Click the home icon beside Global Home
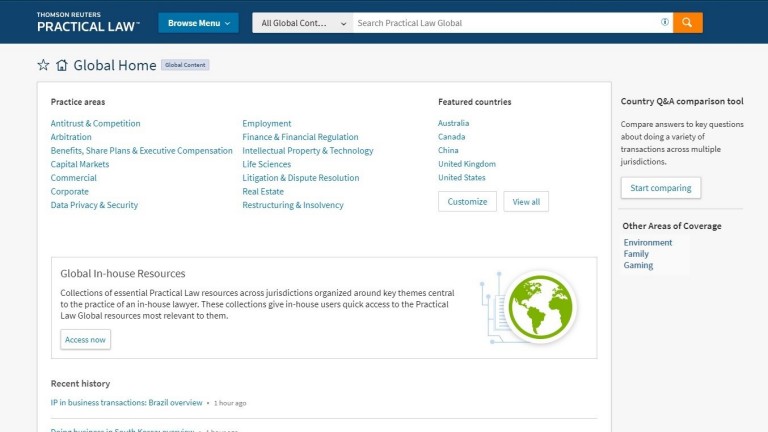Screen dimensions: 768x432 (x=62, y=65)
